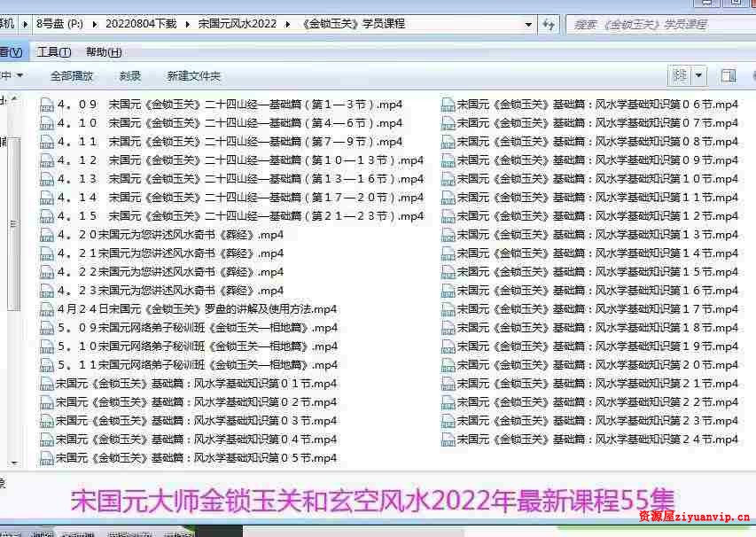Click 20220804下载 in the address path
The height and width of the screenshot is (537, 756).
141,24
